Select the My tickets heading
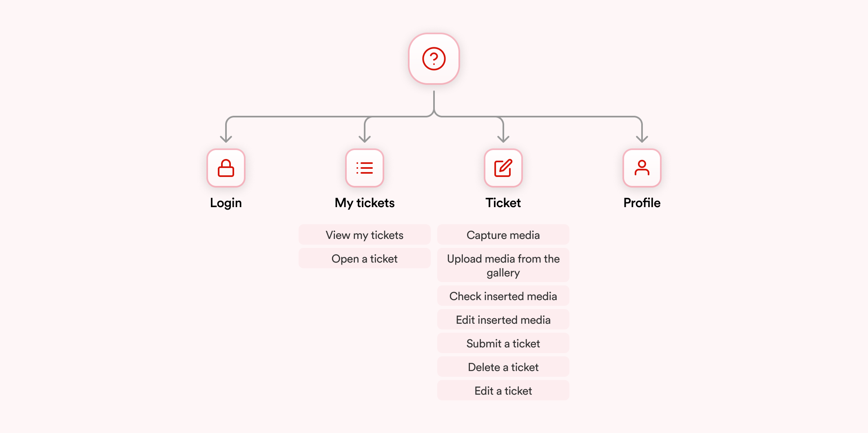 (x=365, y=203)
